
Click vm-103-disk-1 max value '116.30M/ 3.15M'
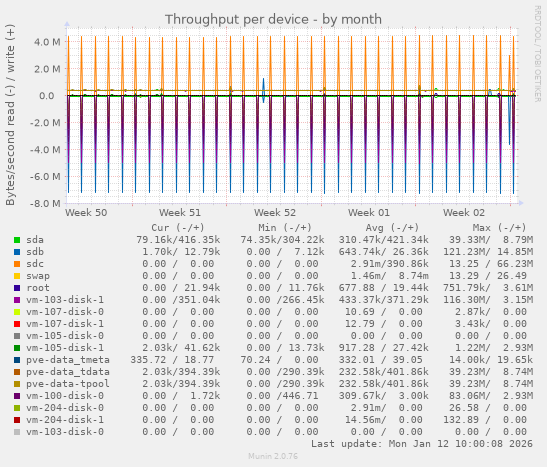coord(488,300)
